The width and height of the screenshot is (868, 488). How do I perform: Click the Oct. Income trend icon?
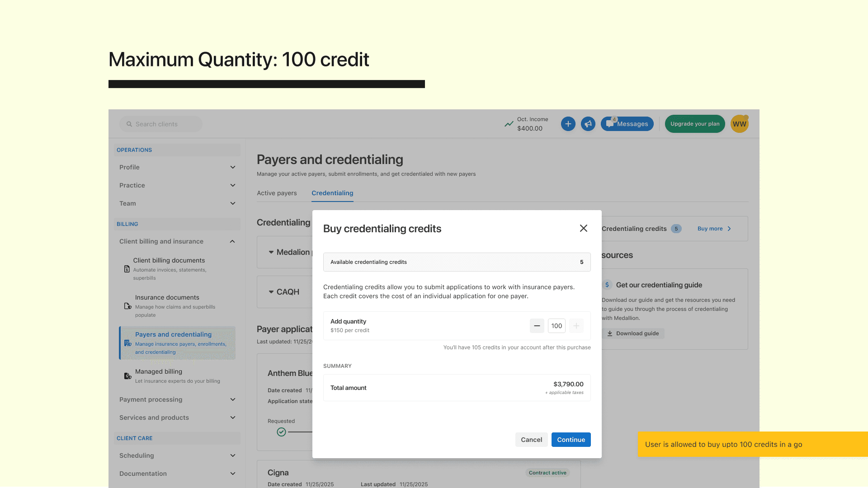click(x=509, y=124)
